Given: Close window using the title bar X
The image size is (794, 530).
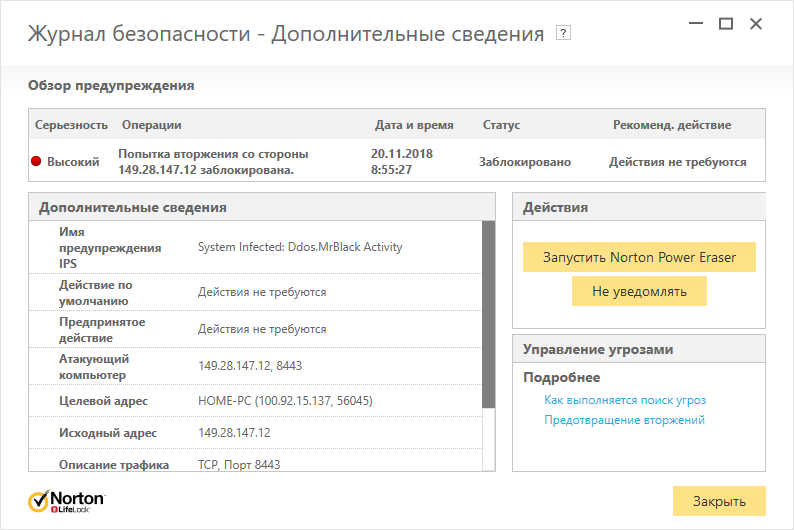Looking at the screenshot, I should [x=757, y=23].
